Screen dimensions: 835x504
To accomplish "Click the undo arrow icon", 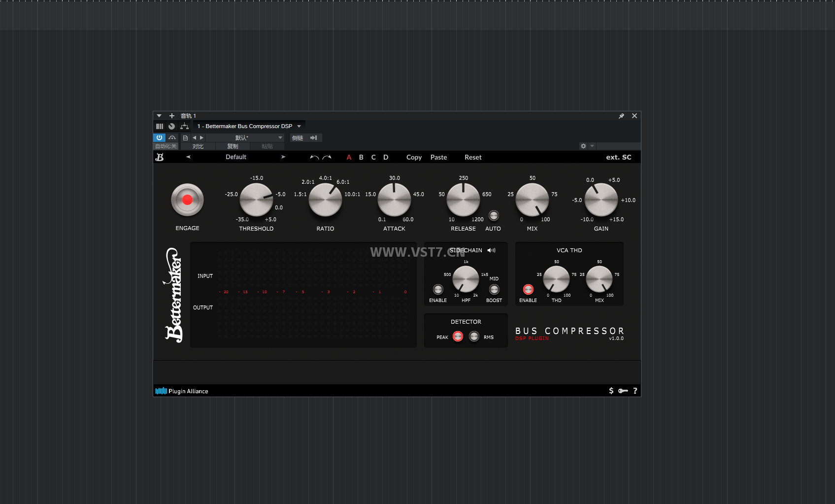I will tap(314, 157).
